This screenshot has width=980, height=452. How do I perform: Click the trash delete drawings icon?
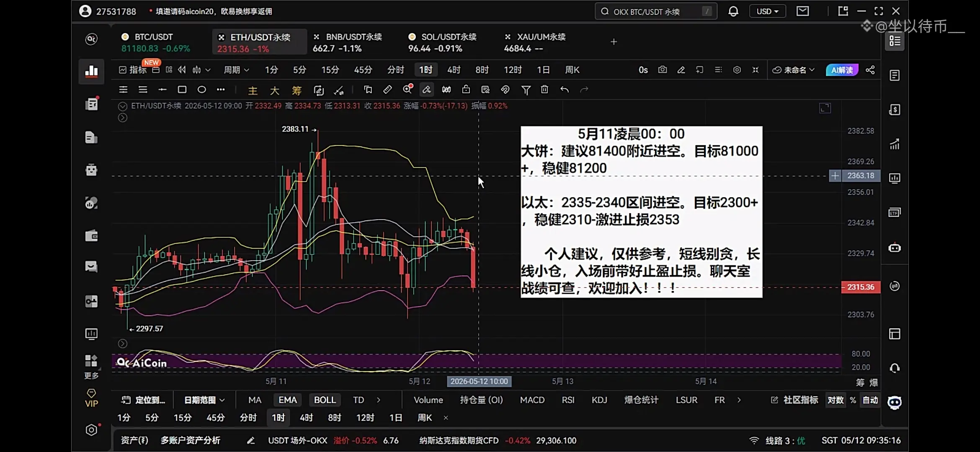tap(544, 90)
